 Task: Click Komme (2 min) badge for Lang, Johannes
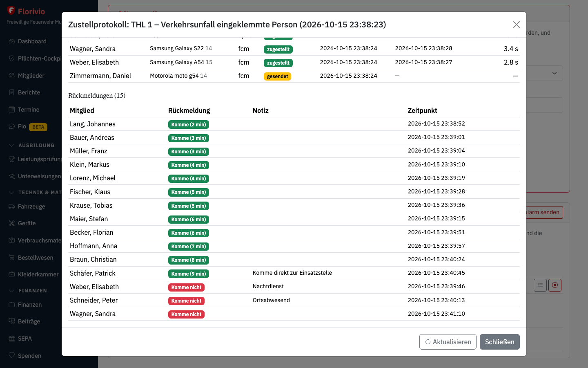click(x=189, y=125)
